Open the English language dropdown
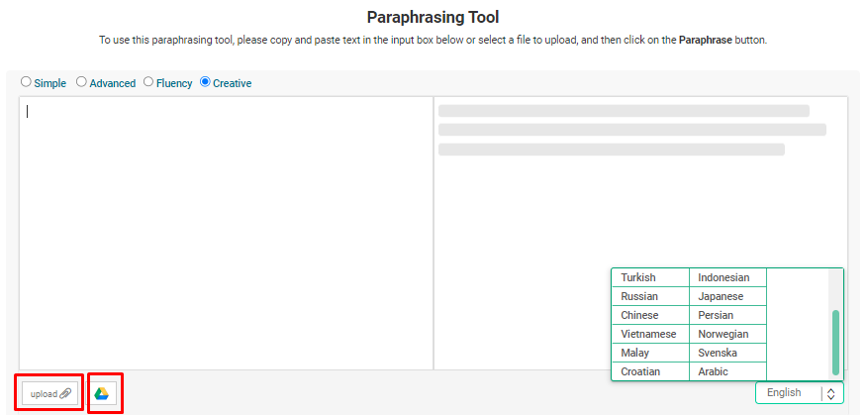Viewport: 868px width, 415px height. click(x=788, y=393)
